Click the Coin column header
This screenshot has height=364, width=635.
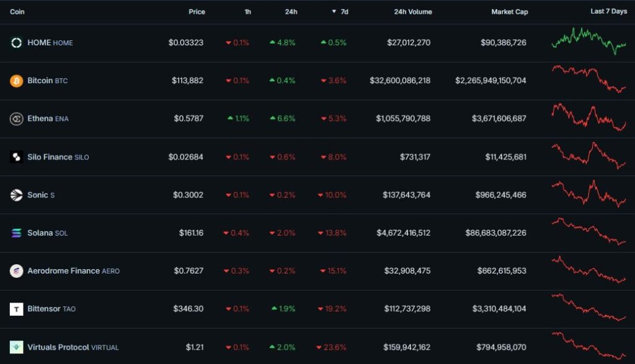[x=17, y=11]
